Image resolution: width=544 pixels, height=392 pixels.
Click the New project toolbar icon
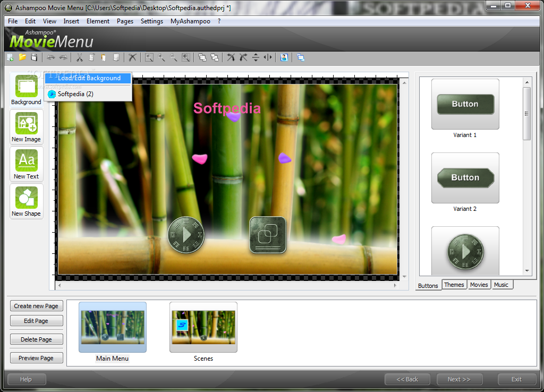pyautogui.click(x=11, y=57)
